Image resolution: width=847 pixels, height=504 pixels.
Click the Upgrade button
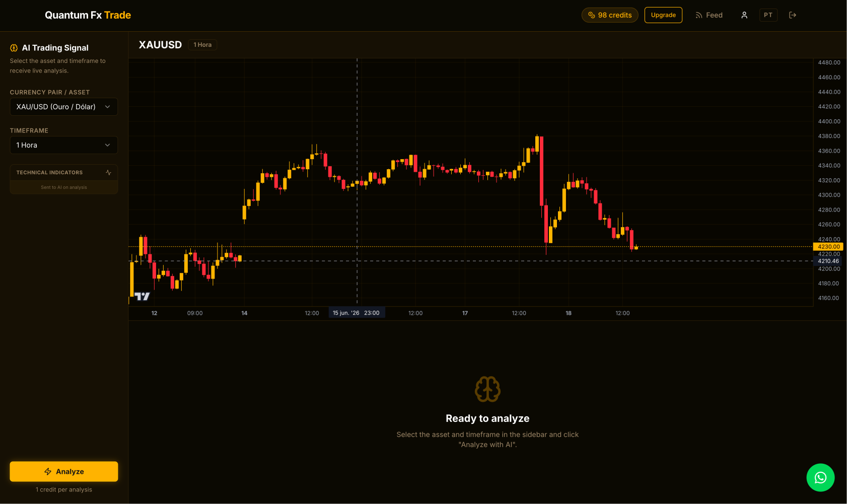tap(663, 15)
